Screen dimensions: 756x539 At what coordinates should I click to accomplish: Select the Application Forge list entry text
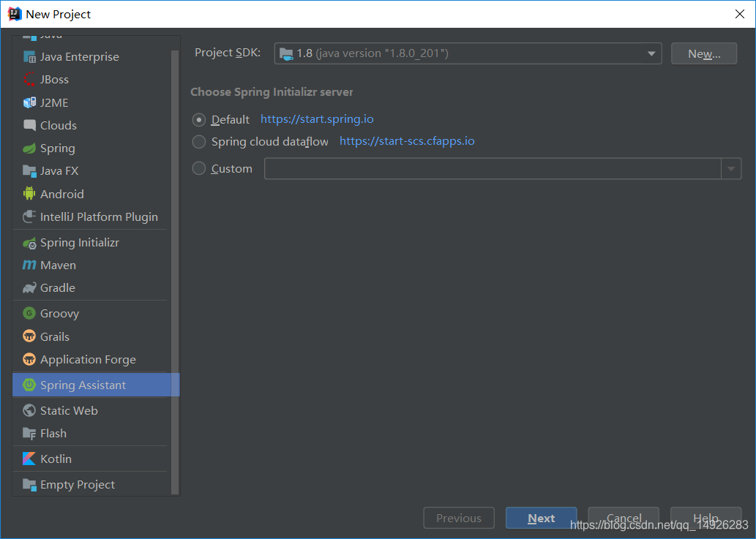[89, 360]
